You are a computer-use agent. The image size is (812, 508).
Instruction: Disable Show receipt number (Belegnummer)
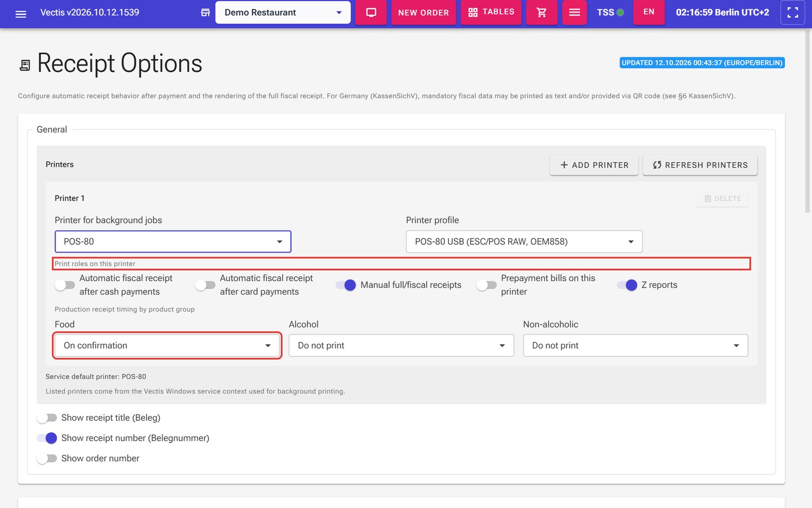click(x=47, y=438)
